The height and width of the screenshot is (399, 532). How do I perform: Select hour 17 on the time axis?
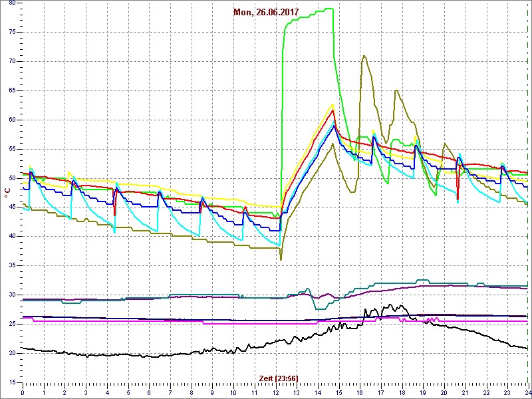click(x=380, y=392)
